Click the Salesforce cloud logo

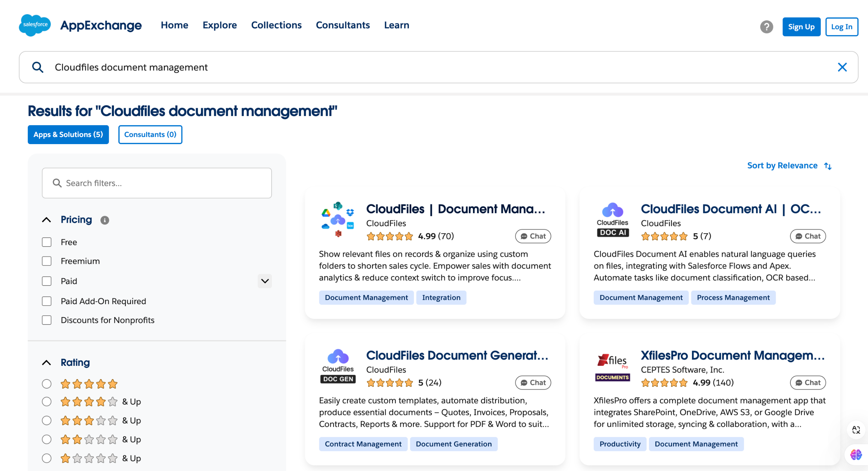click(35, 25)
